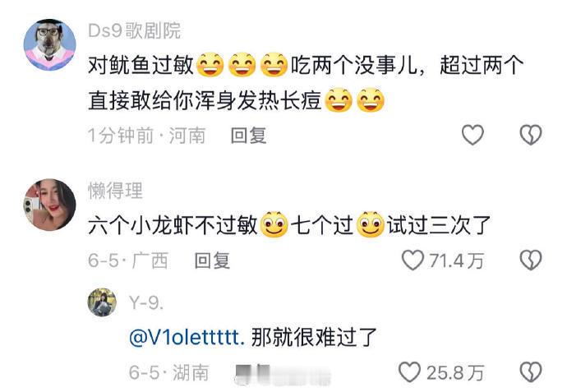The width and height of the screenshot is (567, 392).
Task: Open username Y-9.
Action: [x=146, y=302]
